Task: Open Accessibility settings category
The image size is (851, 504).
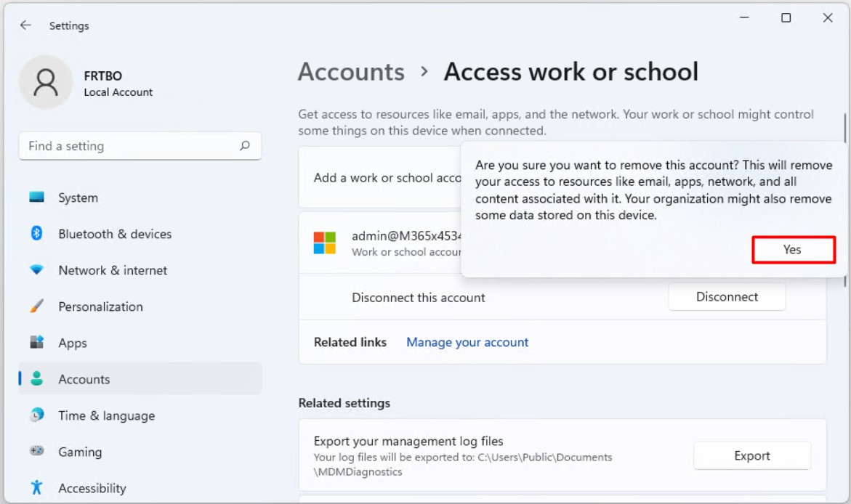Action: coord(140,488)
